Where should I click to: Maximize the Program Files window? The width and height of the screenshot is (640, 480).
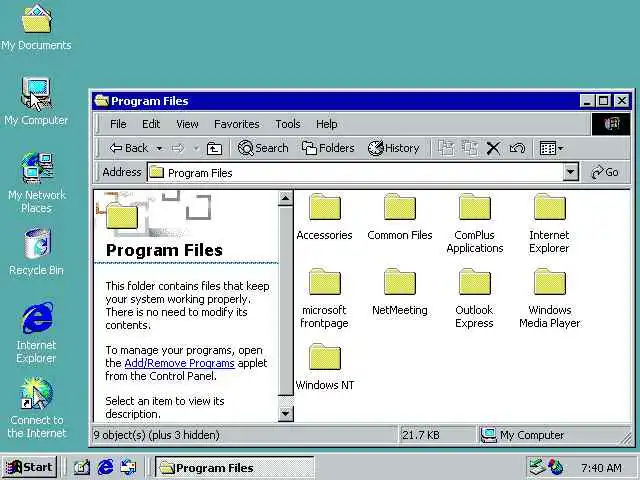coord(603,101)
